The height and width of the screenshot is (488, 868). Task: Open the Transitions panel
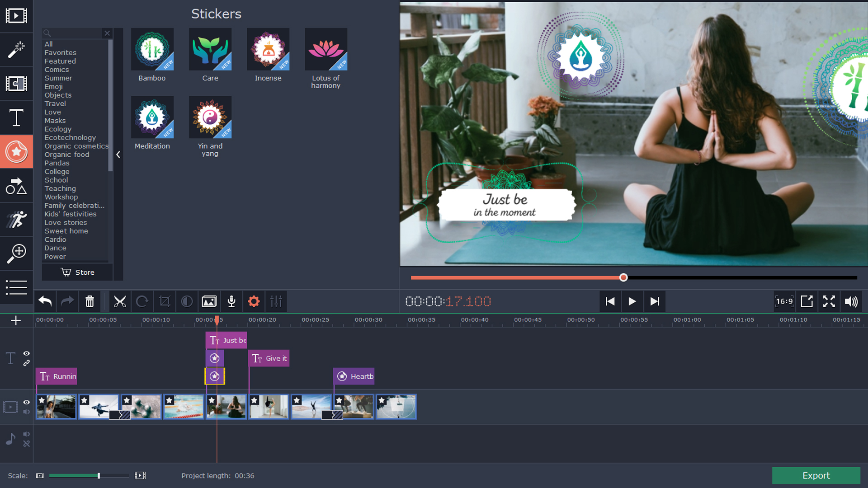[16, 84]
